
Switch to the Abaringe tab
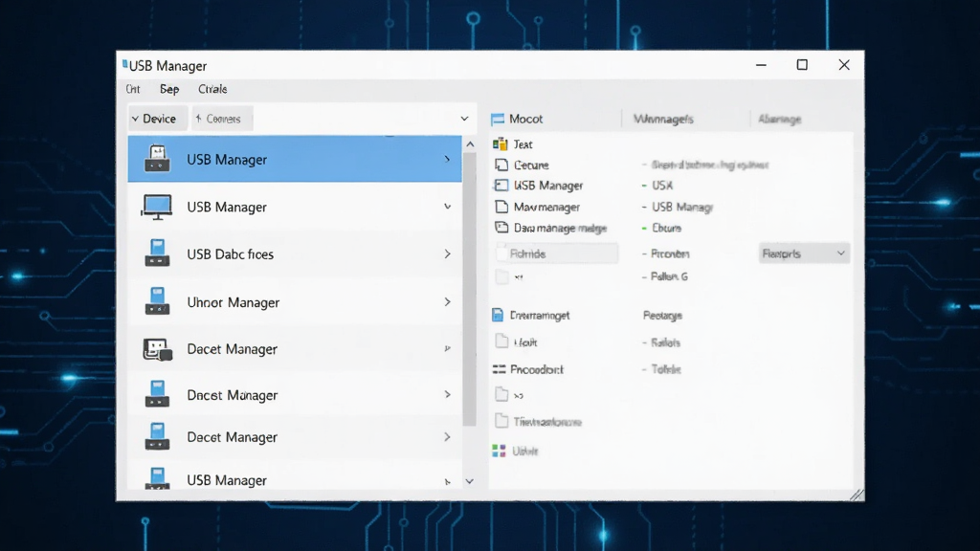779,119
